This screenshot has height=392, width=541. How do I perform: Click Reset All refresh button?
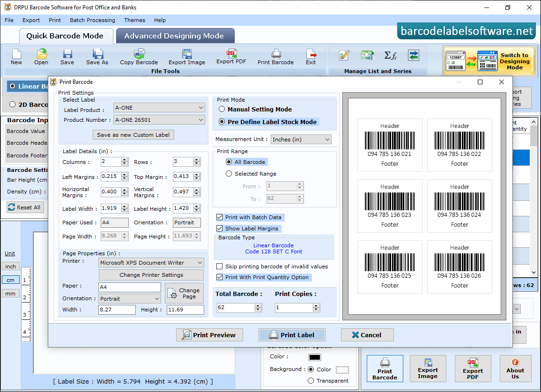pyautogui.click(x=25, y=207)
